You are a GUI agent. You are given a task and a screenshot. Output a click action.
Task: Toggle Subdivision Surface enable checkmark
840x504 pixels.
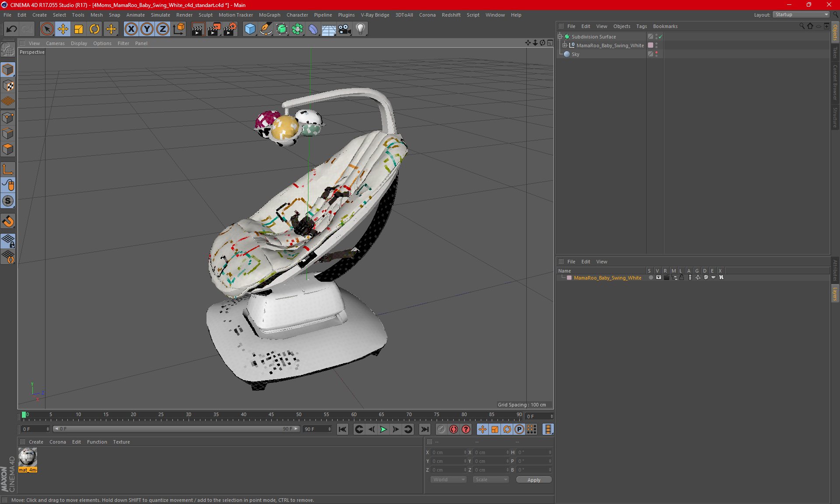click(x=661, y=37)
